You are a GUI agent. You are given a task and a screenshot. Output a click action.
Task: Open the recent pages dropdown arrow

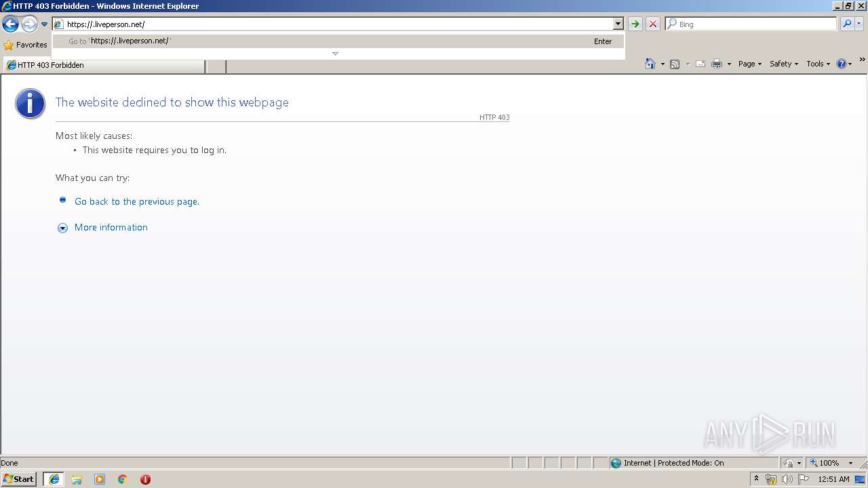[x=44, y=24]
